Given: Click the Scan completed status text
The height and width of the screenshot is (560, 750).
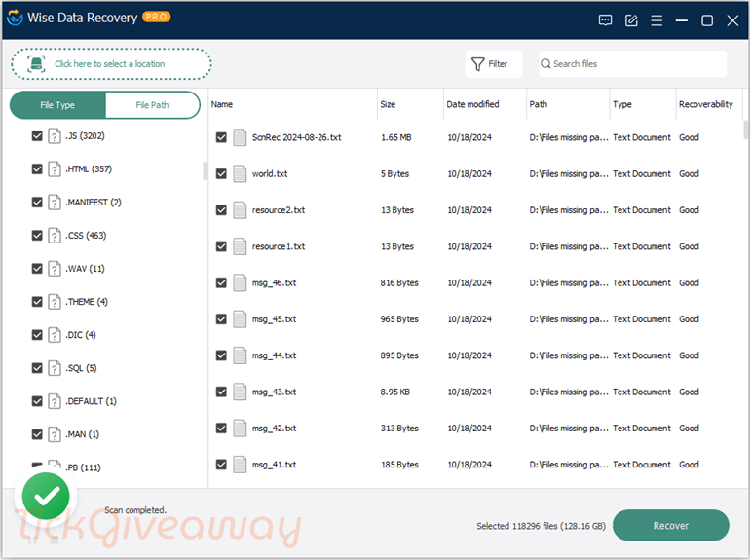Looking at the screenshot, I should point(135,510).
